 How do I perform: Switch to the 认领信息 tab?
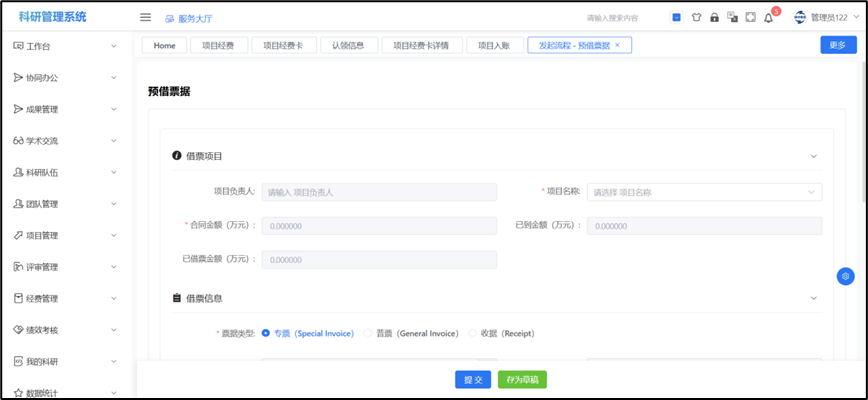pyautogui.click(x=349, y=45)
